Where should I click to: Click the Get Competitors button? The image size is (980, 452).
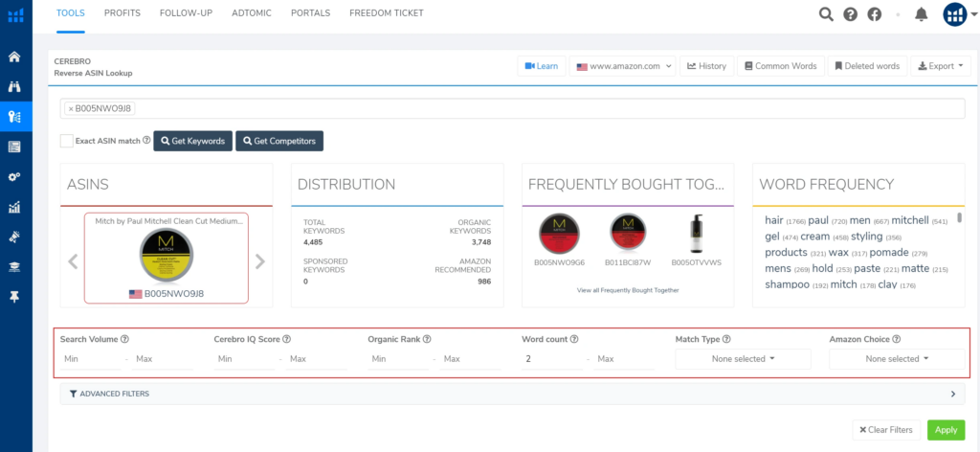[x=279, y=141]
